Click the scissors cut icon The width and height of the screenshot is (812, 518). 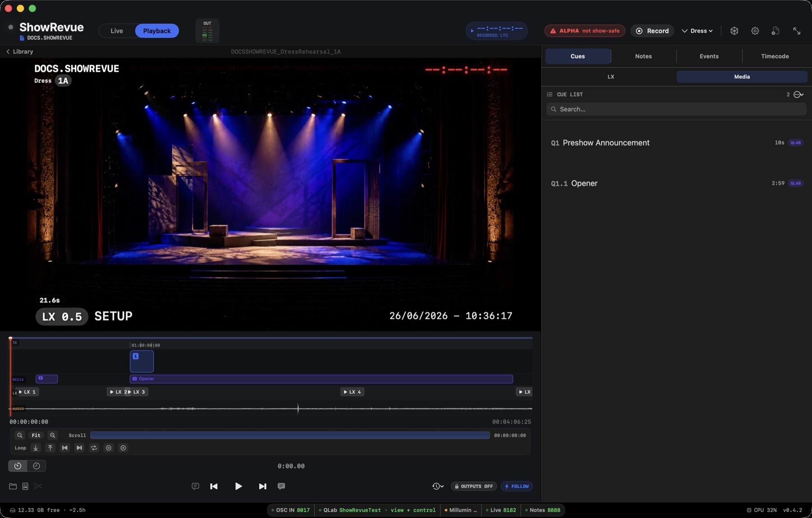pyautogui.click(x=38, y=486)
